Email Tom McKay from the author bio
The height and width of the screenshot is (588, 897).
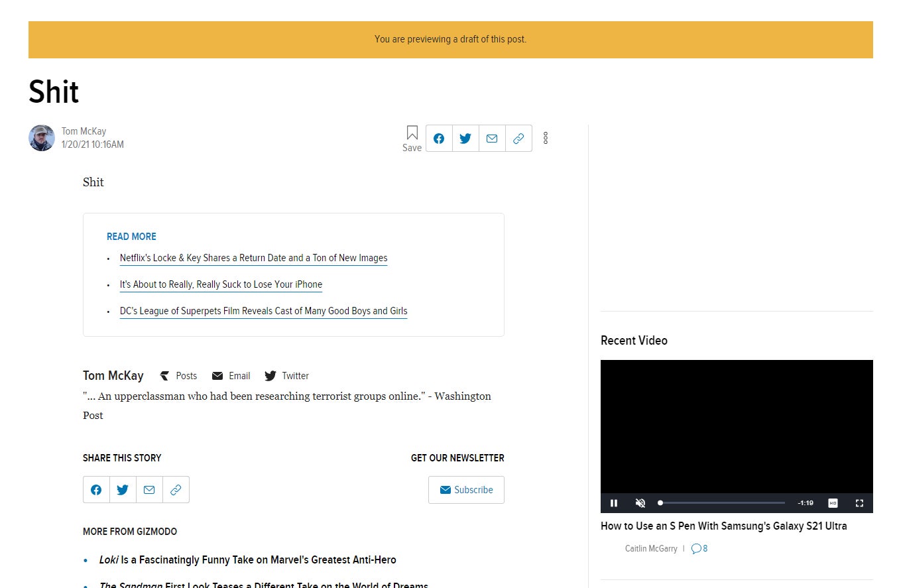(231, 376)
